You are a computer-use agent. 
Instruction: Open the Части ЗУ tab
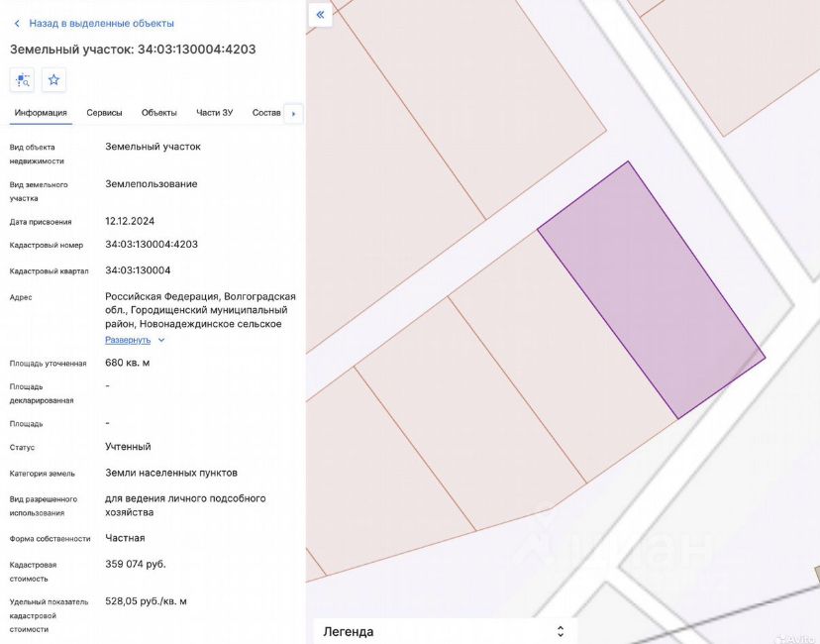(214, 113)
